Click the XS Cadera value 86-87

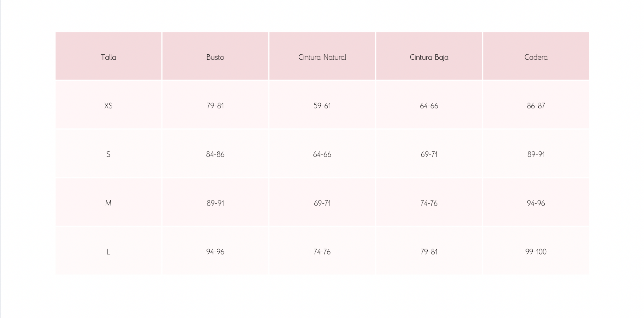[536, 106]
